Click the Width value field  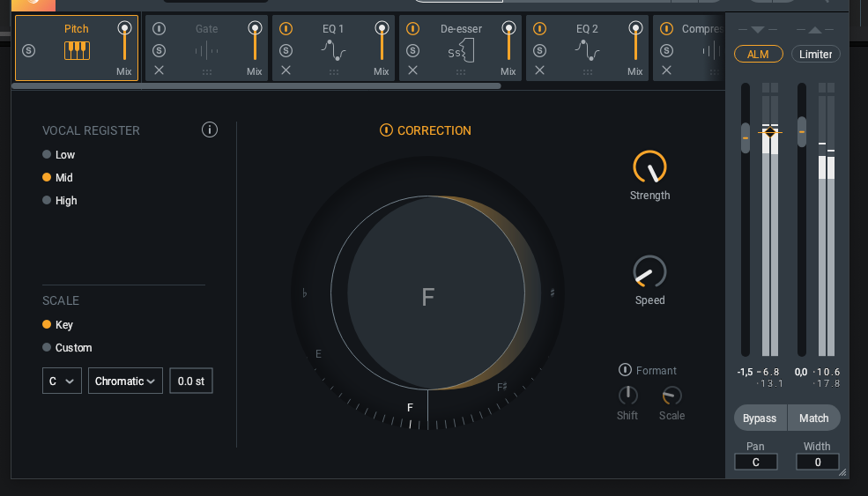818,462
